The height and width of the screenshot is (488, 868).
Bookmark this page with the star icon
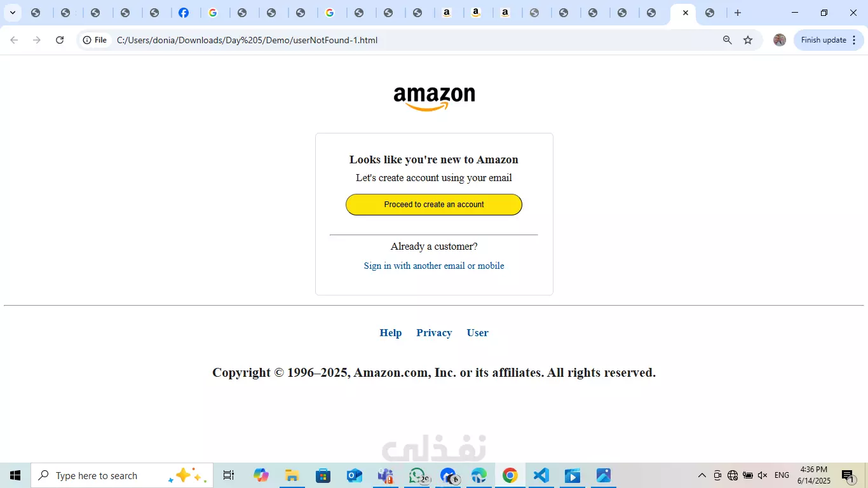tap(748, 40)
